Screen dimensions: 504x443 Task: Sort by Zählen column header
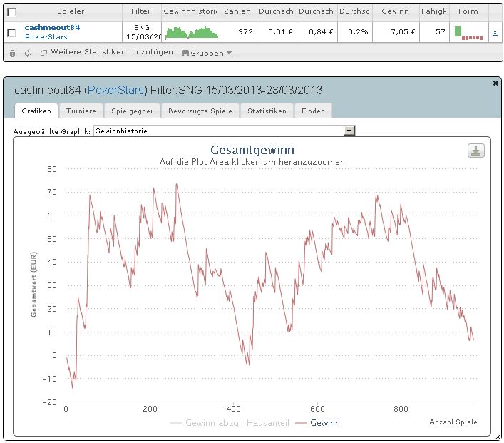[x=237, y=11]
